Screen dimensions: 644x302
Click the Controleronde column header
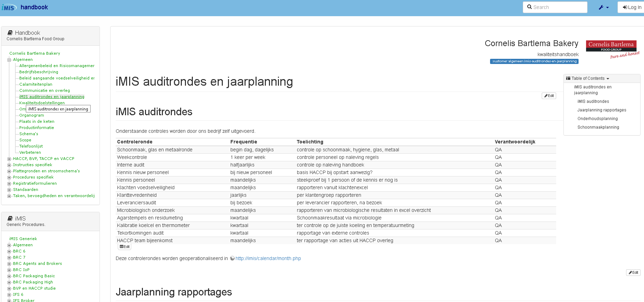[135, 142]
